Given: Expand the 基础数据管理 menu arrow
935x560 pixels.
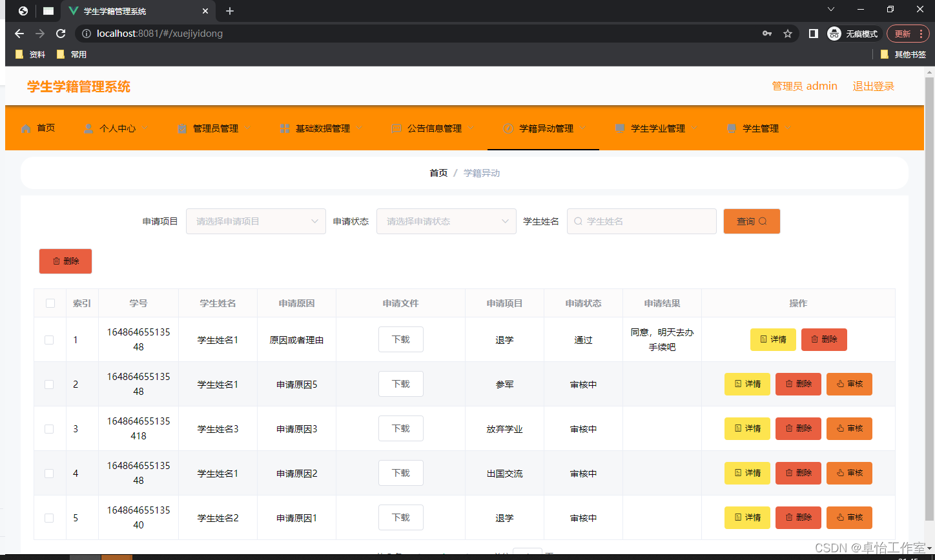Looking at the screenshot, I should pyautogui.click(x=360, y=128).
